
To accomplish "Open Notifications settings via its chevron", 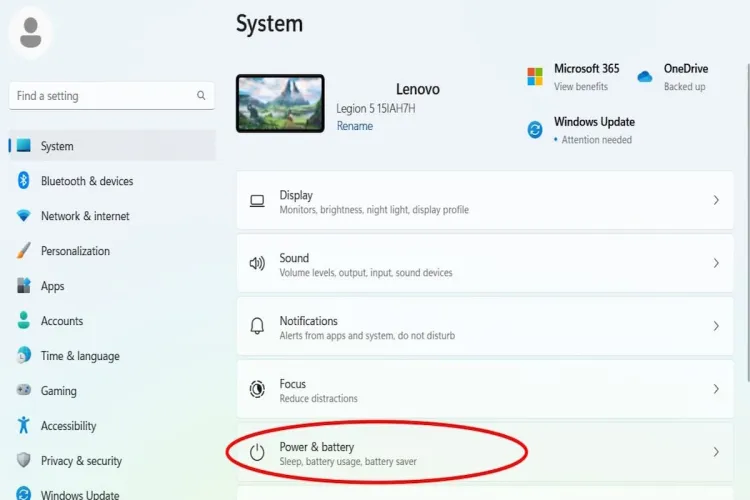I will pos(716,326).
